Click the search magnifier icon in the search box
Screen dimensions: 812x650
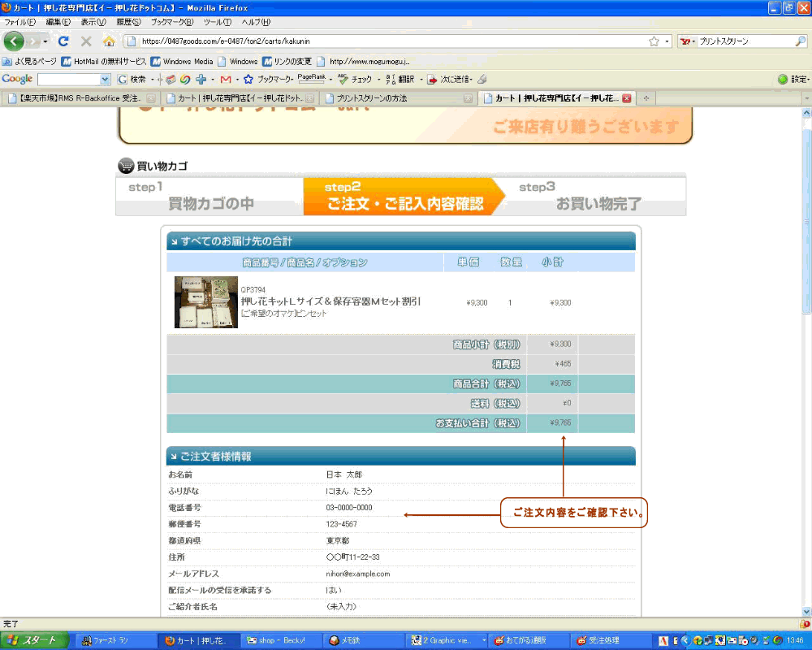[801, 41]
